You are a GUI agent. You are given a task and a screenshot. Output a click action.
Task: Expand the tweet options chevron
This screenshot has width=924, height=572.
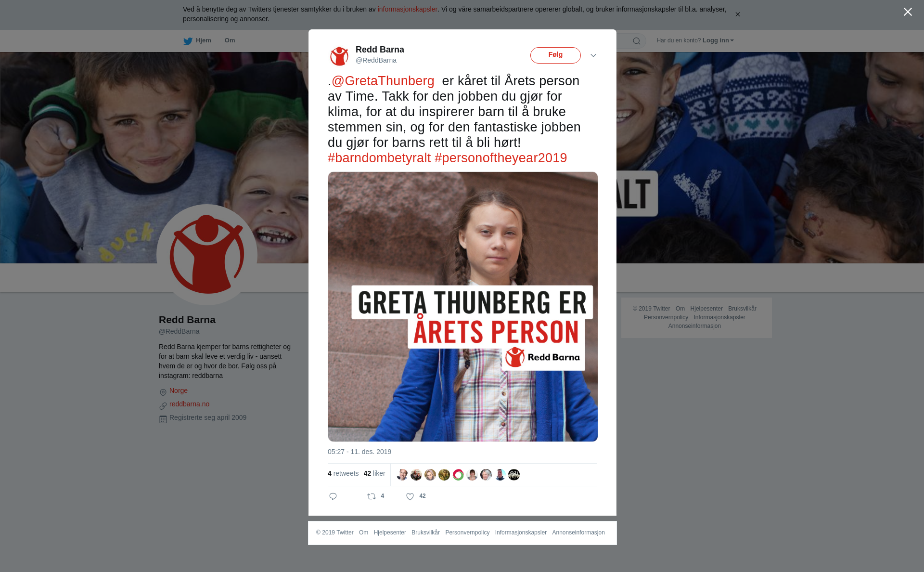point(593,55)
